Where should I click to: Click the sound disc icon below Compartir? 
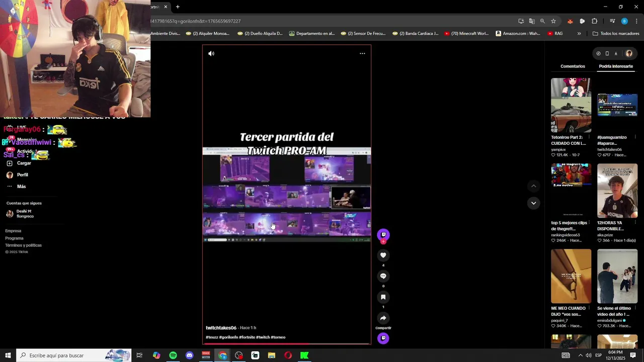(383, 338)
